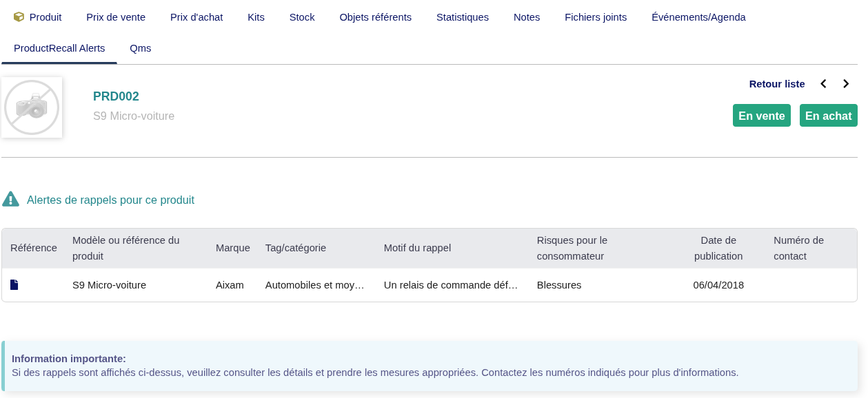Click the S9 Micro-voiture row cell
This screenshot has width=868, height=398.
tap(109, 285)
